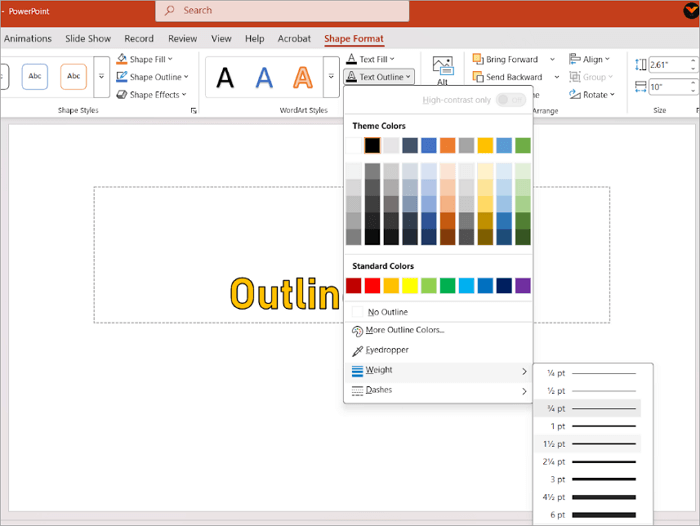
Task: Click the Shape Effects icon
Action: click(121, 95)
